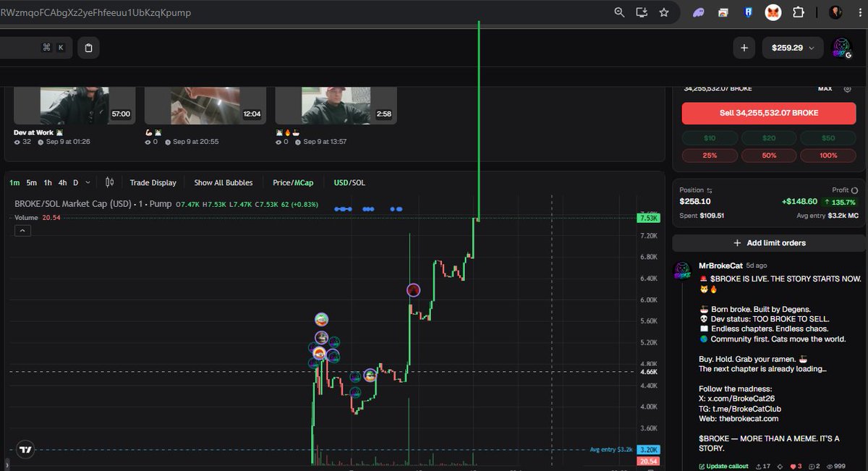Like the callout with the heart icon

[x=791, y=467]
